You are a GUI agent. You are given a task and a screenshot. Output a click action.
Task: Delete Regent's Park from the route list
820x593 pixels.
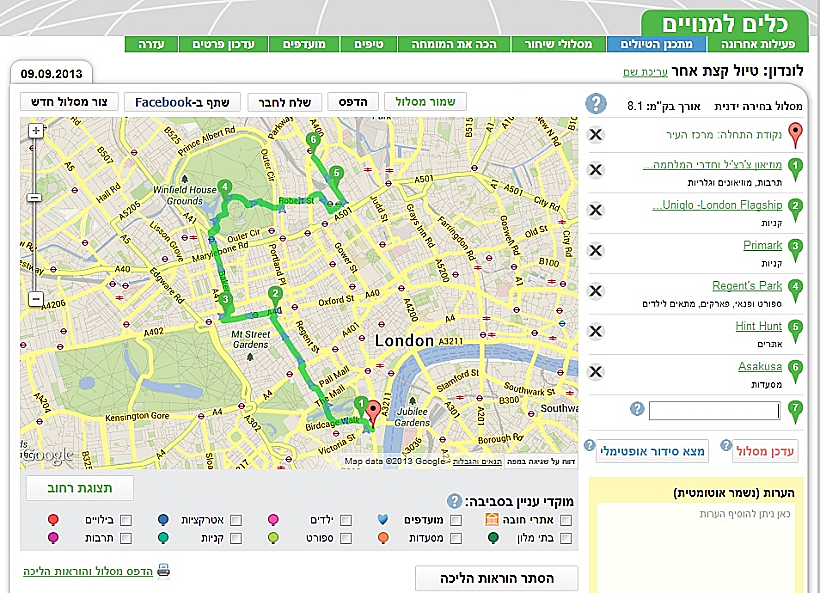pyautogui.click(x=596, y=291)
